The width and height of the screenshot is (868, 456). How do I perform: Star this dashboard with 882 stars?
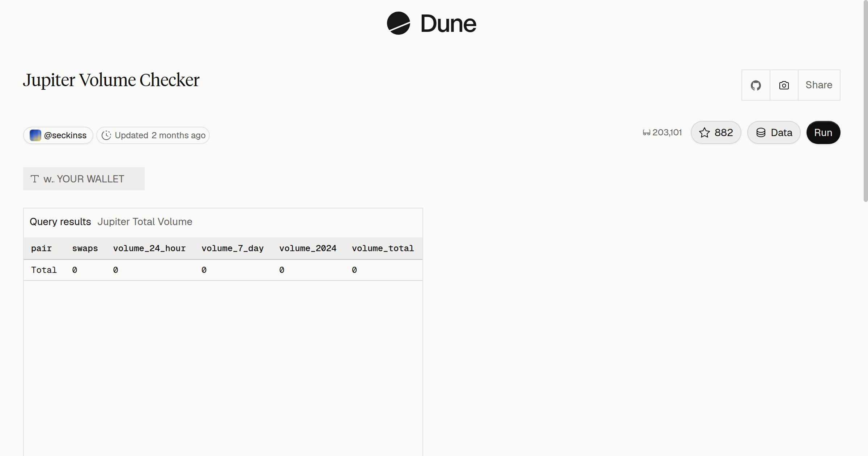click(716, 132)
